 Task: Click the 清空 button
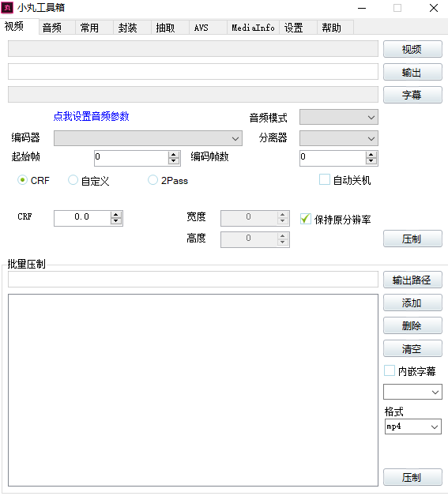[x=412, y=348]
